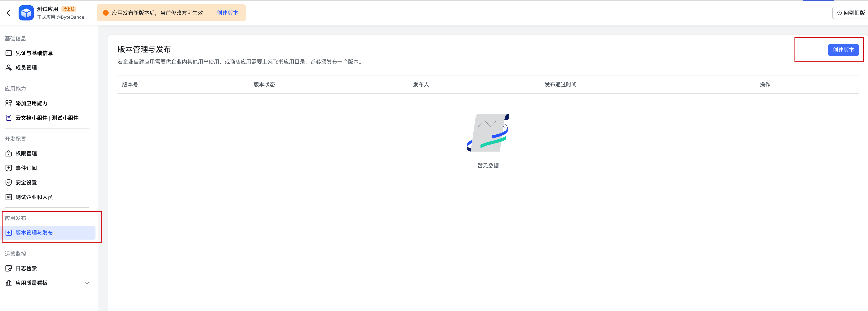This screenshot has width=868, height=311.
Task: Click the security settings shield icon
Action: point(9,183)
